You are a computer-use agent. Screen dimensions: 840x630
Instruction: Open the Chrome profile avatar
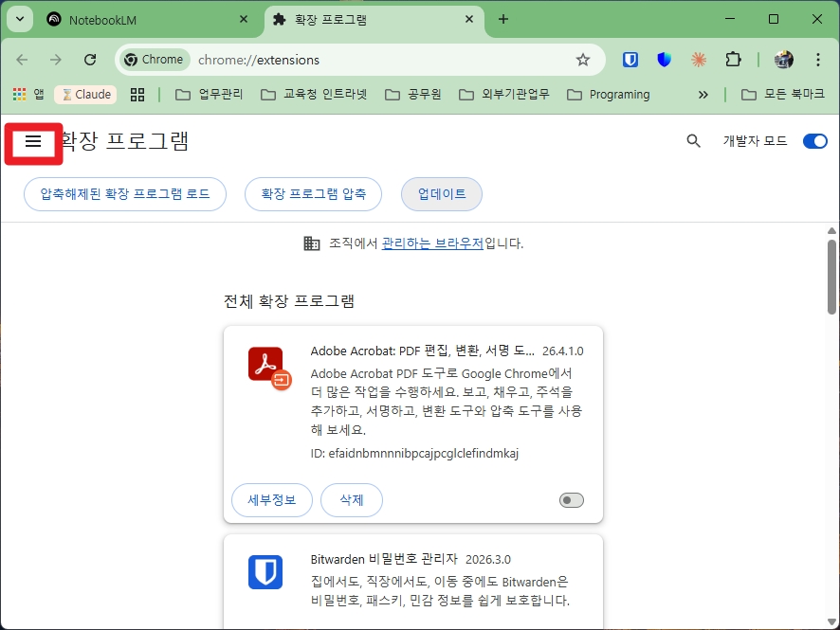click(783, 59)
